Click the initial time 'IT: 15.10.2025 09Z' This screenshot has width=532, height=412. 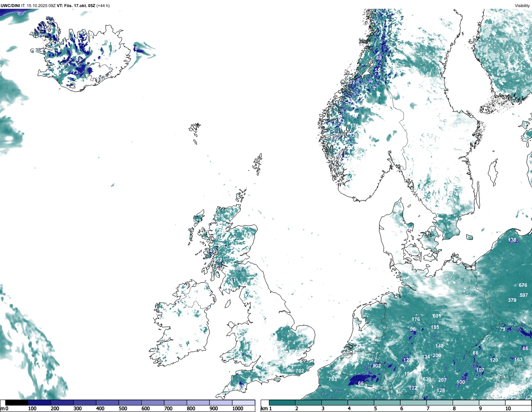pos(38,5)
